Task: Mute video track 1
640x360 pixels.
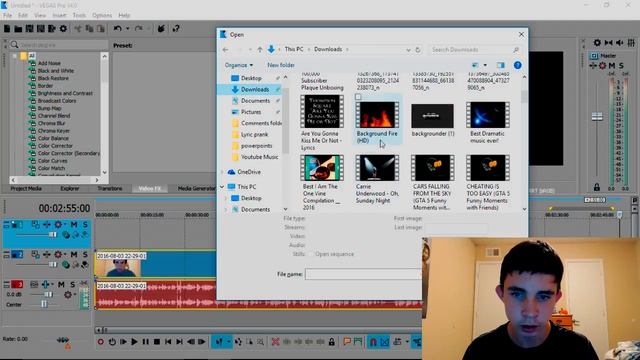Action: 74,224
